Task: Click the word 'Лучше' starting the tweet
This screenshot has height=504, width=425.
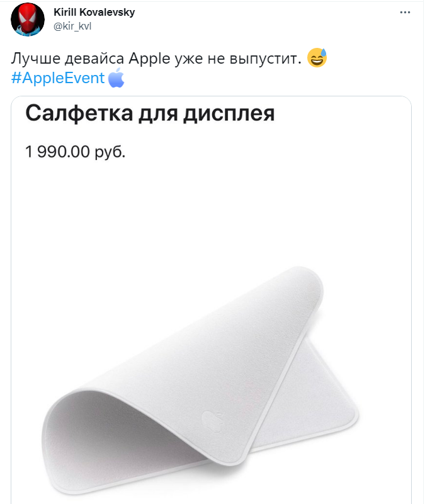Action: click(x=36, y=59)
